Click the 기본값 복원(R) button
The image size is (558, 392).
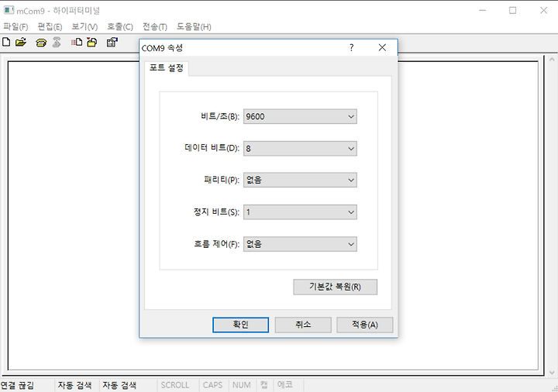(x=336, y=287)
